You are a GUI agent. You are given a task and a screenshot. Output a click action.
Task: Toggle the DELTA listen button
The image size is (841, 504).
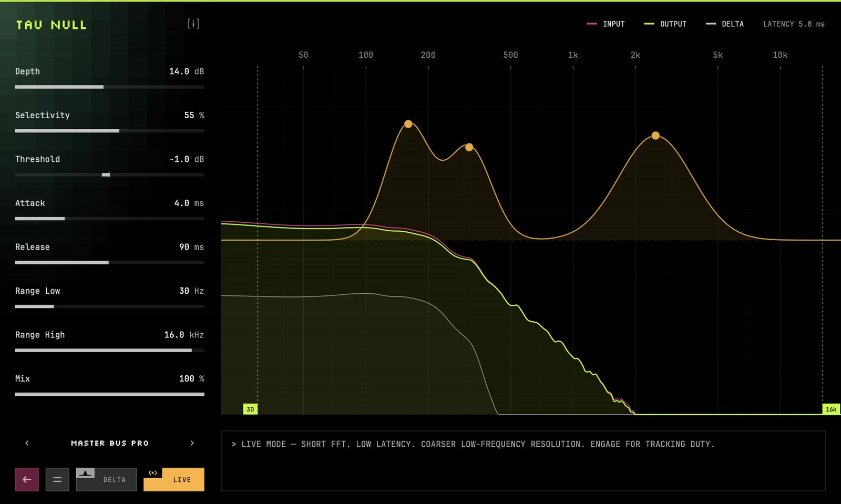pos(106,479)
